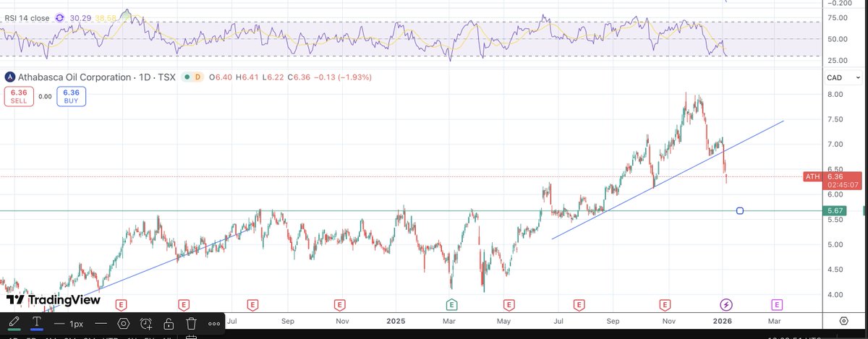The image size is (868, 339).
Task: Click the red E earnings marker near Nov 2025
Action: [665, 304]
